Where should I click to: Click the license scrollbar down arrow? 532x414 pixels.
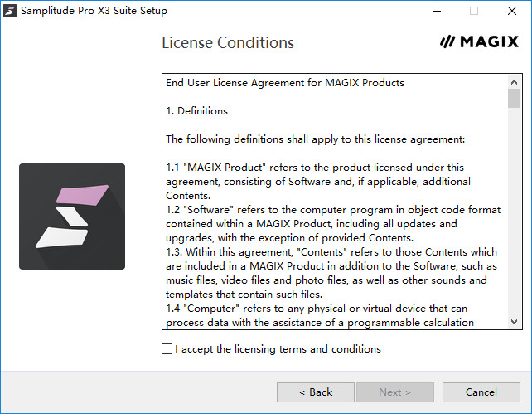pyautogui.click(x=514, y=322)
